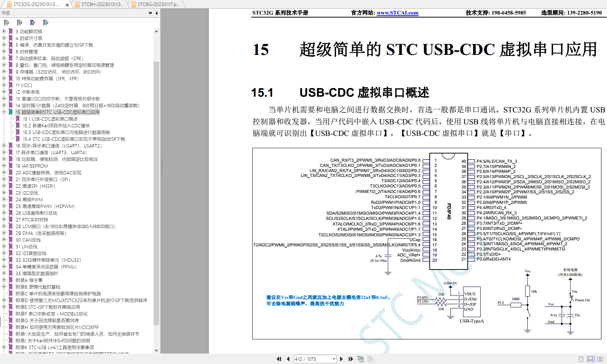Expand bookmark 19 IAP/EEPROM
607x364 pixels.
(x=4, y=166)
